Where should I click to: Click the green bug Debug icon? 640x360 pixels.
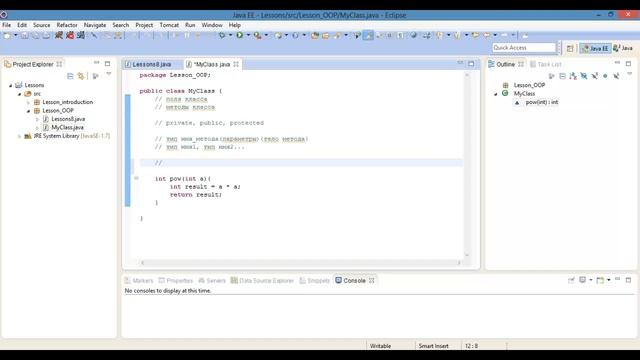222,36
